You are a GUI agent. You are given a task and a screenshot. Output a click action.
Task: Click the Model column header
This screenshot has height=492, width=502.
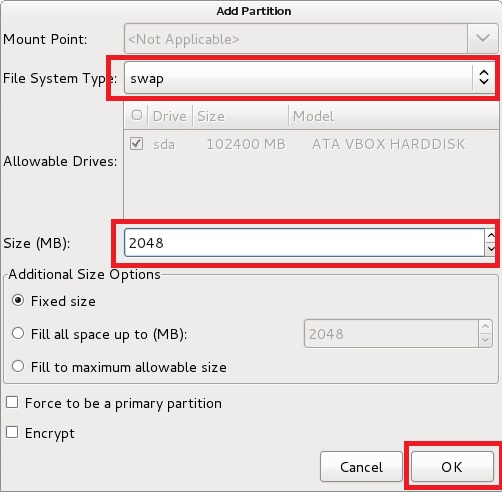click(x=393, y=116)
